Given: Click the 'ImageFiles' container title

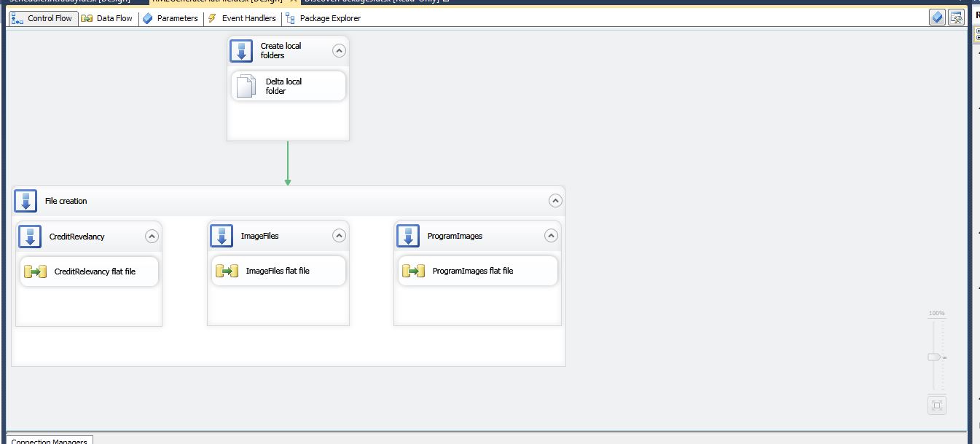Looking at the screenshot, I should click(x=259, y=236).
